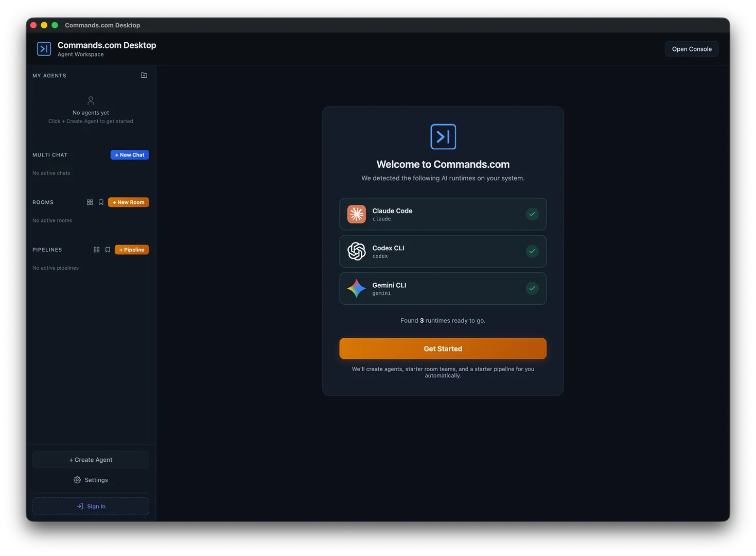Click the green macOS zoom window button

55,25
